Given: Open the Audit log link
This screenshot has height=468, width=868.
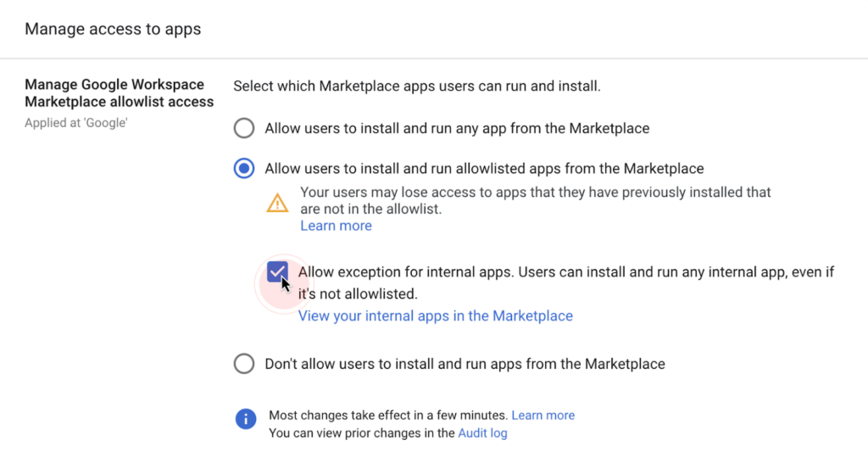Looking at the screenshot, I should 482,433.
